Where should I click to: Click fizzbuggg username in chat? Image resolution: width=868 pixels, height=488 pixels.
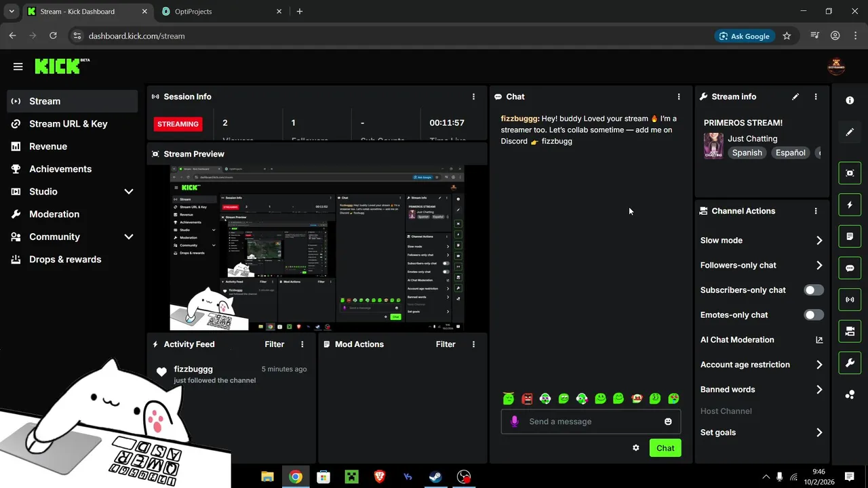(x=520, y=119)
